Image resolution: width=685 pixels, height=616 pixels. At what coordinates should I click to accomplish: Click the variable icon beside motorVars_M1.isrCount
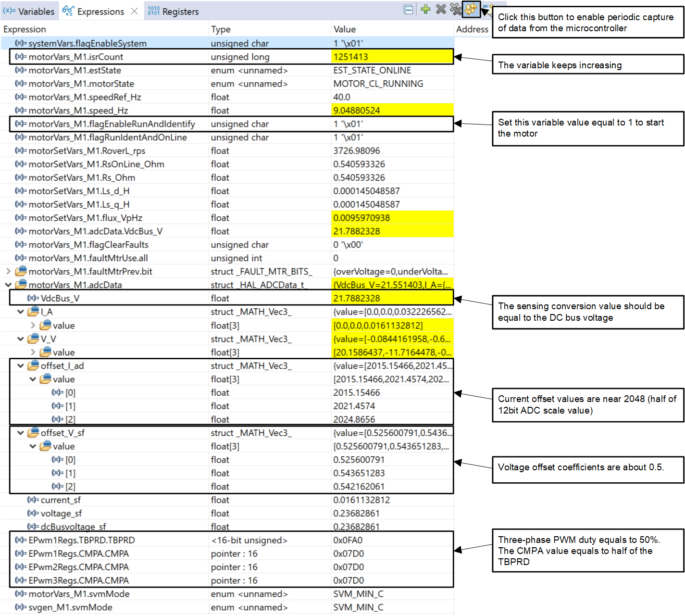click(x=21, y=57)
